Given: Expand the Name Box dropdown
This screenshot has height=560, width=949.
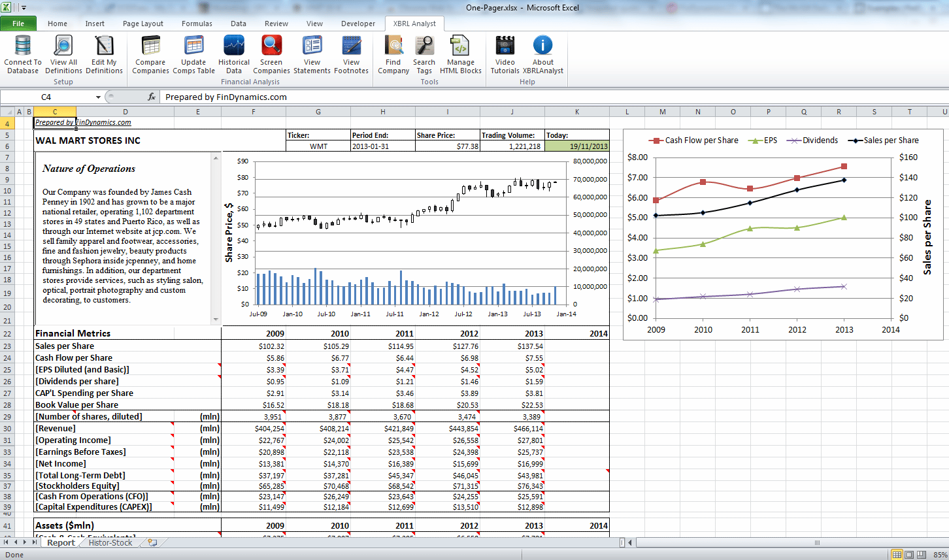Looking at the screenshot, I should [x=98, y=97].
